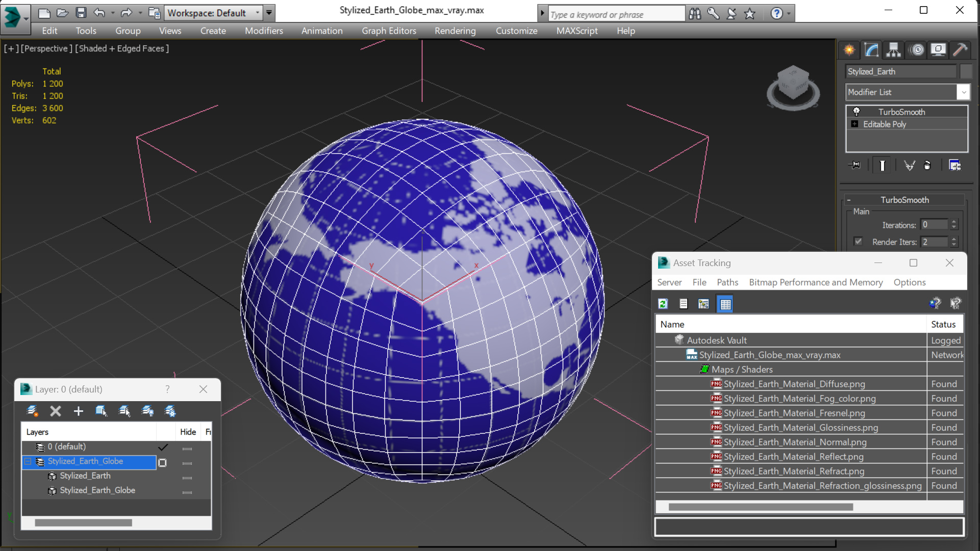
Task: Click Bitmap Performance and Memory button
Action: coord(815,281)
